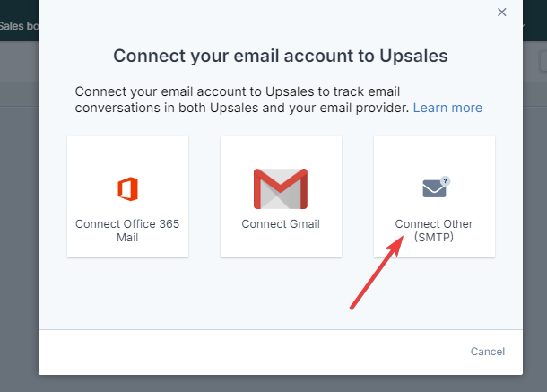Open the Learn more link

click(x=447, y=108)
